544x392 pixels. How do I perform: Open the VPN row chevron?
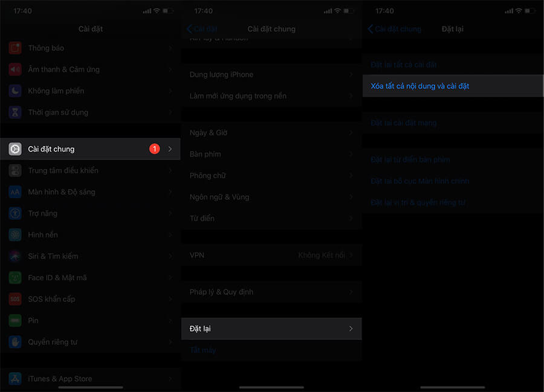click(x=351, y=255)
